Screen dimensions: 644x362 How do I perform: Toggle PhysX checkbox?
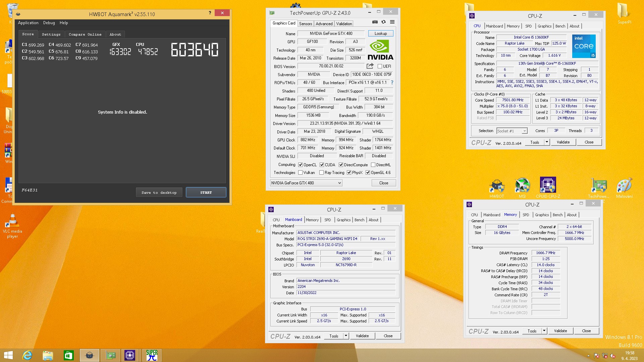pos(349,173)
